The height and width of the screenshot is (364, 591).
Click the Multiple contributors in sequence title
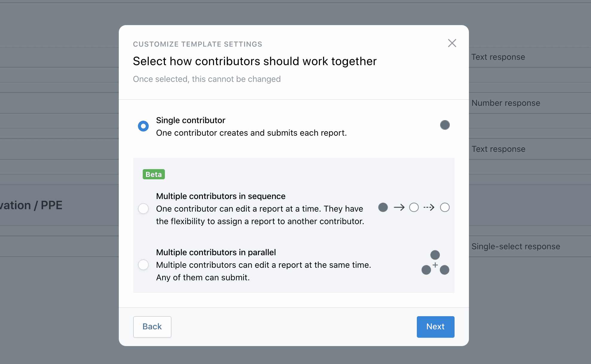pyautogui.click(x=221, y=196)
